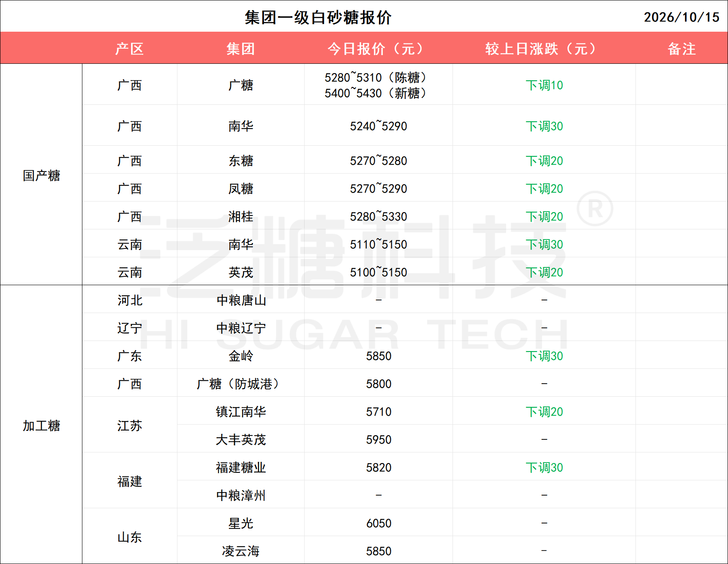The height and width of the screenshot is (564, 728).
Task: Click the 星光 group cell
Action: click(240, 523)
